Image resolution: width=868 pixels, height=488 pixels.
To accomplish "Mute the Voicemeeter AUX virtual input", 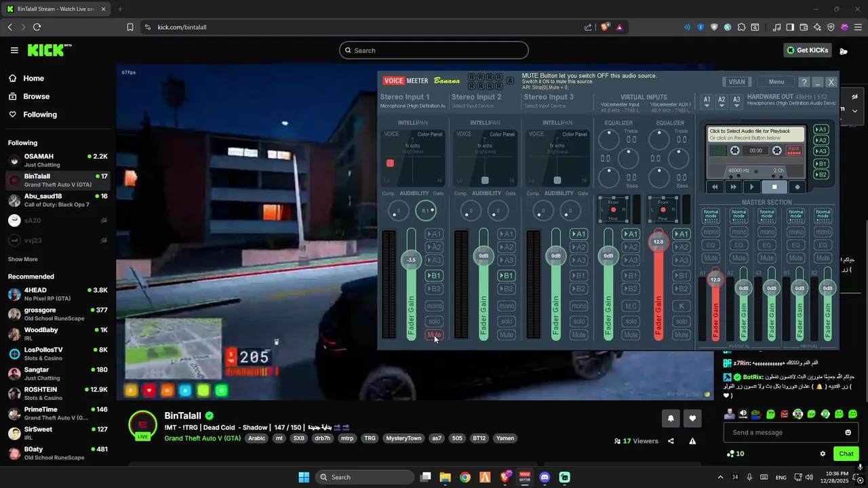I will point(682,335).
